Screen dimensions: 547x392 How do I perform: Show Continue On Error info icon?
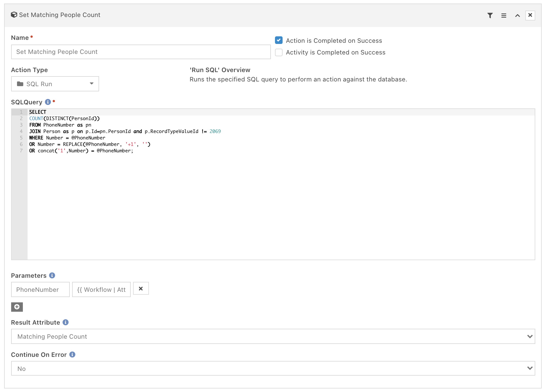click(x=72, y=354)
